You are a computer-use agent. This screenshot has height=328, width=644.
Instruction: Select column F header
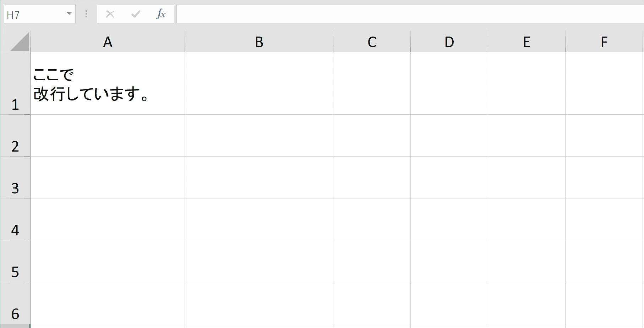pyautogui.click(x=604, y=42)
